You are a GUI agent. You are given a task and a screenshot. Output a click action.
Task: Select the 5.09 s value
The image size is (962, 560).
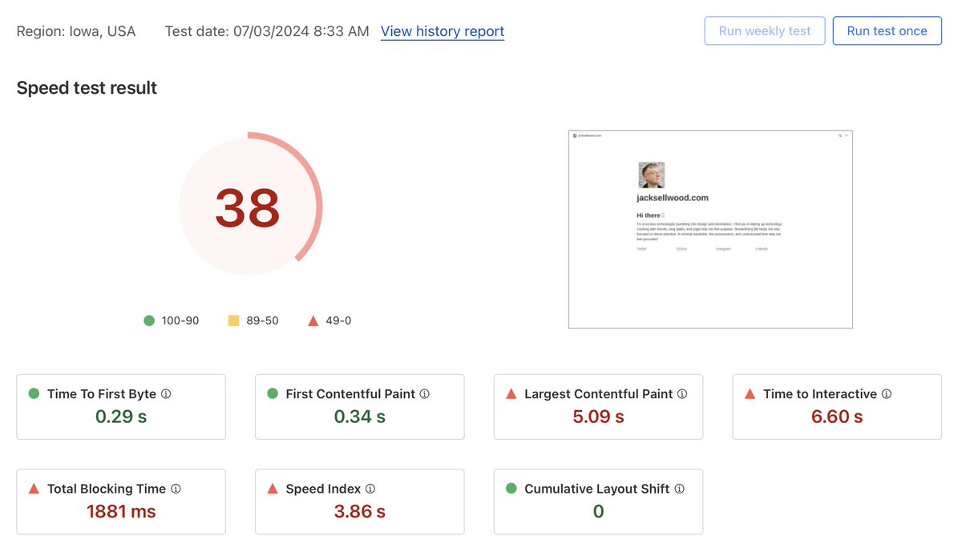(598, 417)
